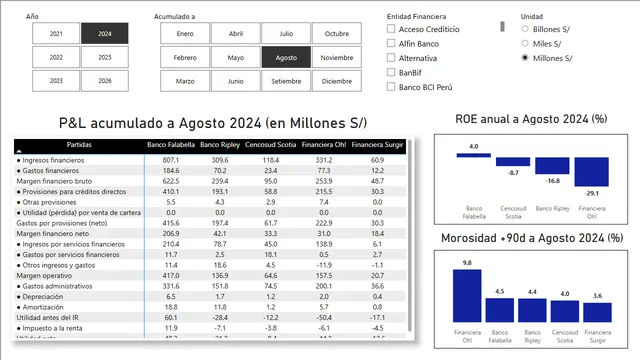Click the Margen financiero neto row label
The height and width of the screenshot is (360, 640).
53,233
